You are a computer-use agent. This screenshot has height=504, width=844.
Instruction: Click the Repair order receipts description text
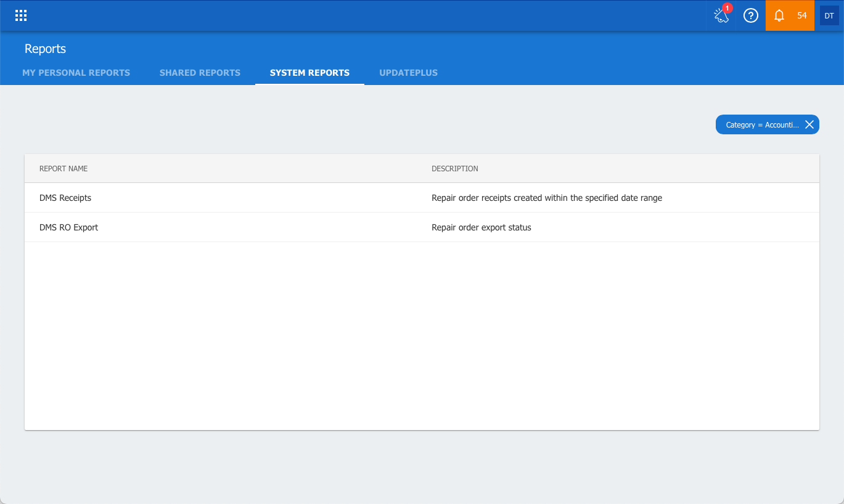(546, 198)
